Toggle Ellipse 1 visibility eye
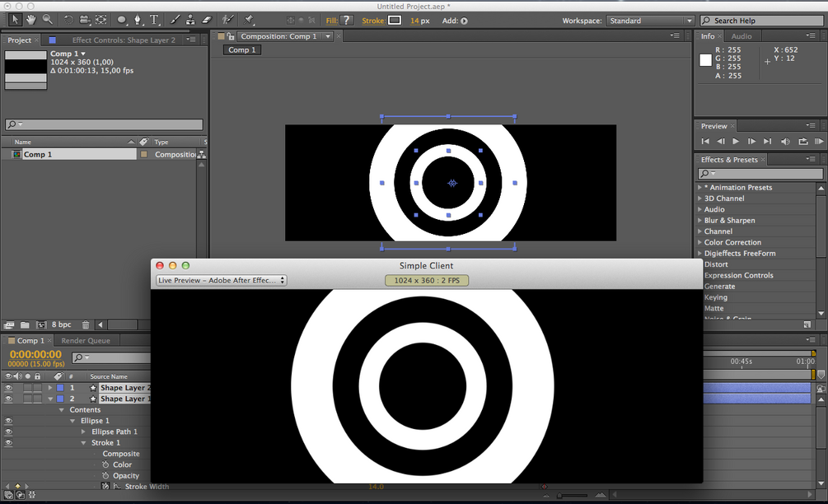Viewport: 828px width, 504px height. click(8, 421)
